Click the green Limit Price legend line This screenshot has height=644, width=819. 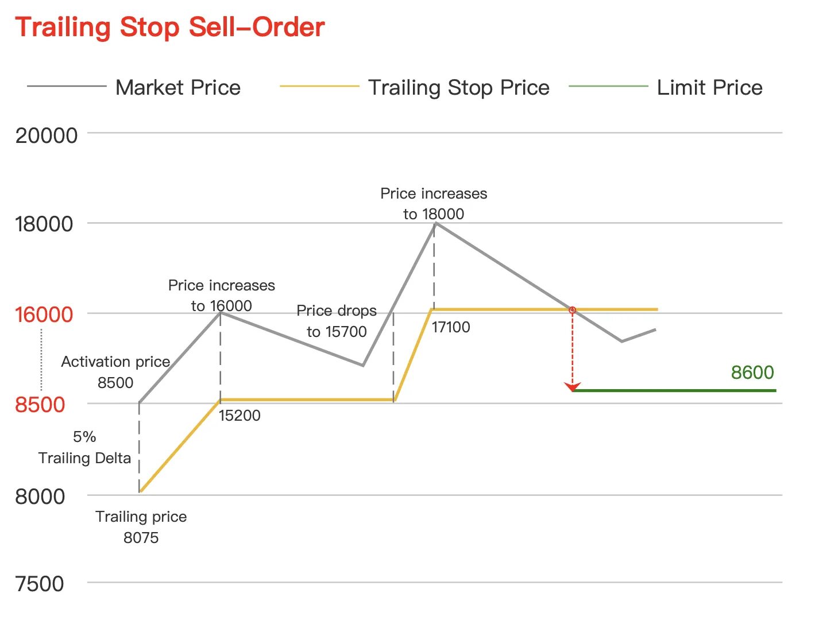click(x=608, y=86)
